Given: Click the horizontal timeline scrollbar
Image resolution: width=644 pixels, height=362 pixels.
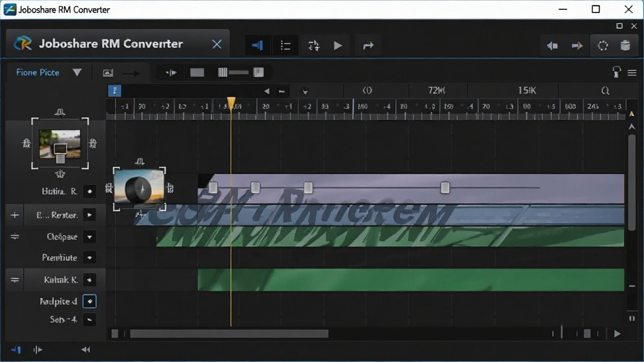Looking at the screenshot, I should [229, 334].
